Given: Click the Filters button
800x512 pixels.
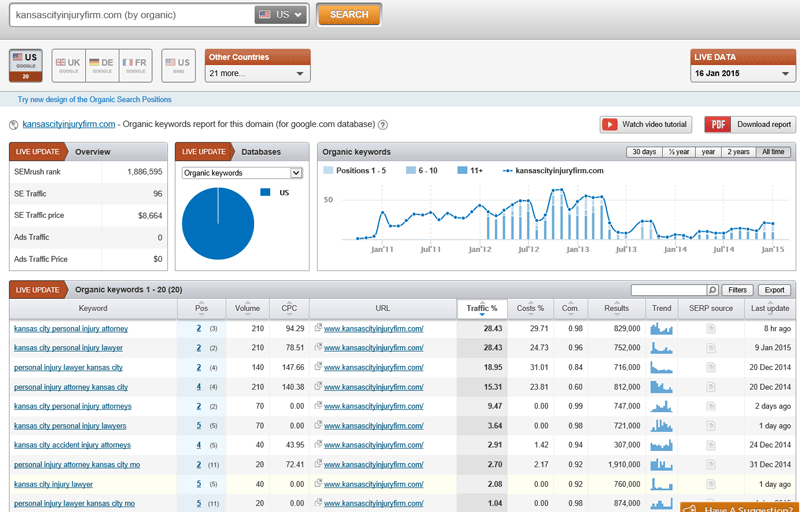Looking at the screenshot, I should coord(738,290).
